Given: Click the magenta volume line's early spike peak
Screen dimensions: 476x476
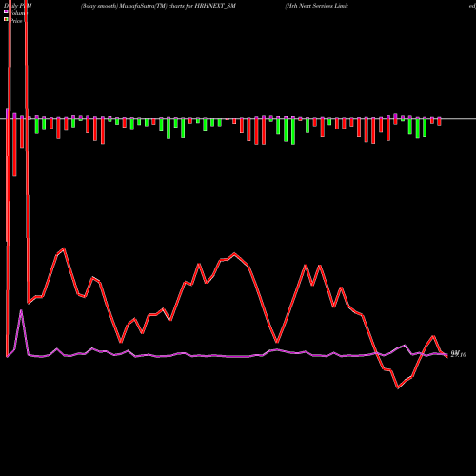Looking at the screenshot, I should pos(21,310).
